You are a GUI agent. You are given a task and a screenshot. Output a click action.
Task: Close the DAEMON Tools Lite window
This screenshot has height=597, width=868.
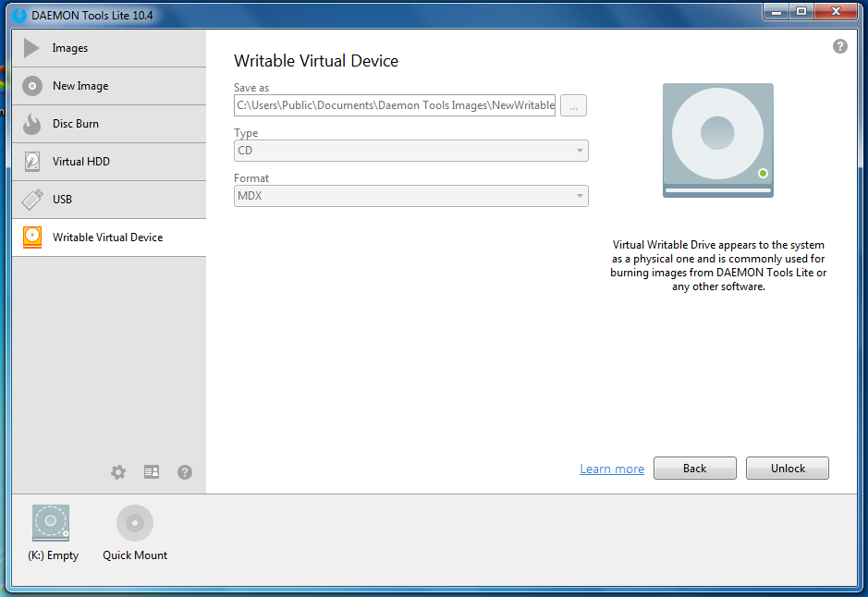(x=836, y=12)
